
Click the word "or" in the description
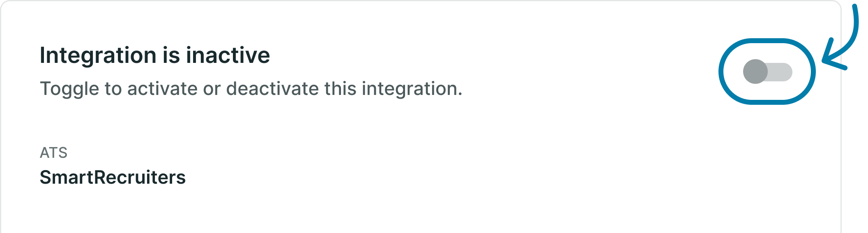[x=212, y=89]
